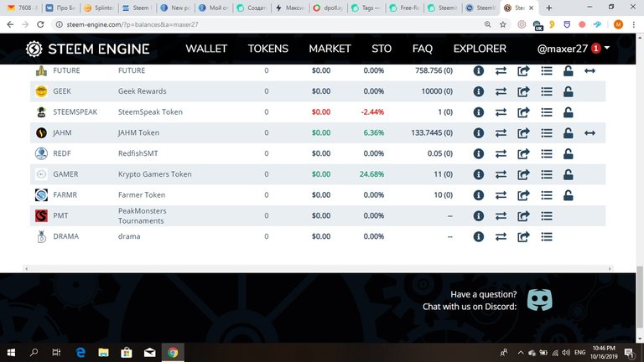The height and width of the screenshot is (362, 644).
Task: Open the Windows Start menu
Action: (x=11, y=353)
